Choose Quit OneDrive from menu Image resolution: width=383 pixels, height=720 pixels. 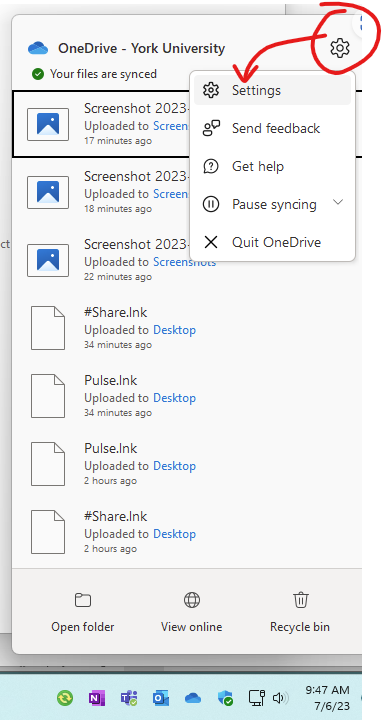pos(272,242)
